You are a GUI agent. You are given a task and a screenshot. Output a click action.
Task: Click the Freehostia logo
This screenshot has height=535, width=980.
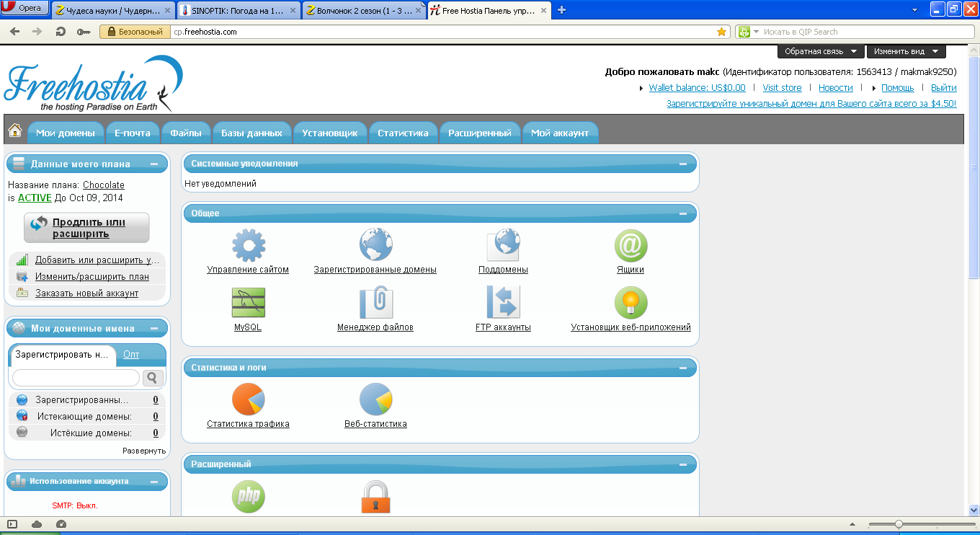[94, 84]
